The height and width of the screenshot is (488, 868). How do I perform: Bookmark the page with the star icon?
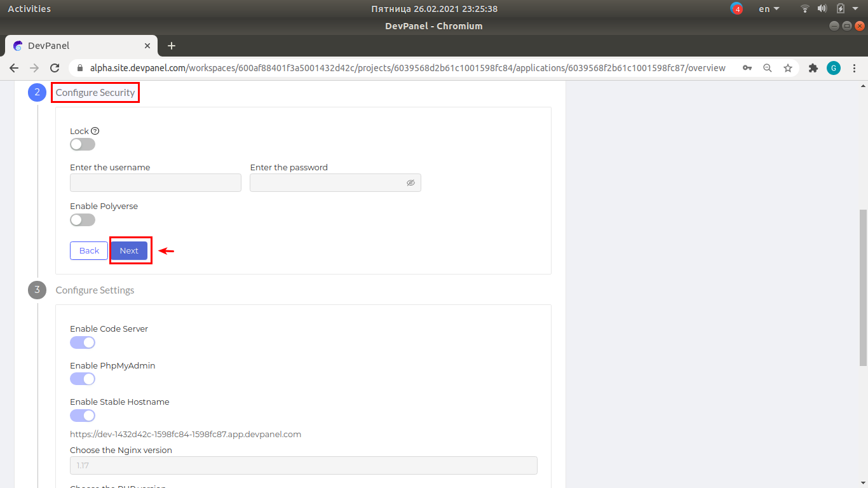(x=788, y=67)
